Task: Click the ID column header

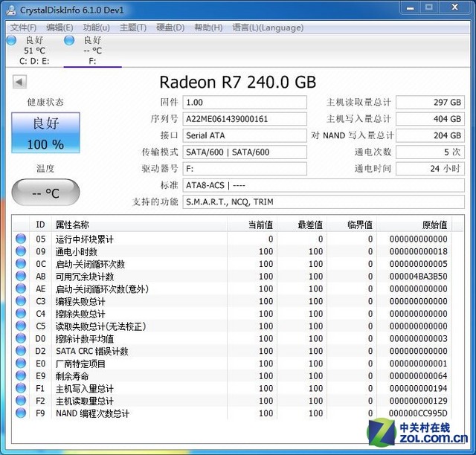Action: pyautogui.click(x=40, y=225)
